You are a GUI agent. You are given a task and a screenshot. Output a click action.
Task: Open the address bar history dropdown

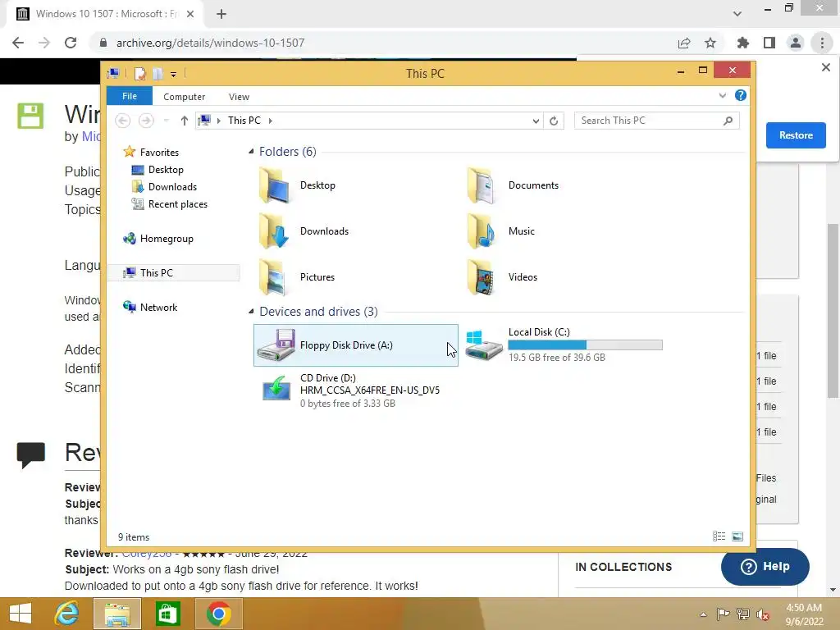coord(536,121)
